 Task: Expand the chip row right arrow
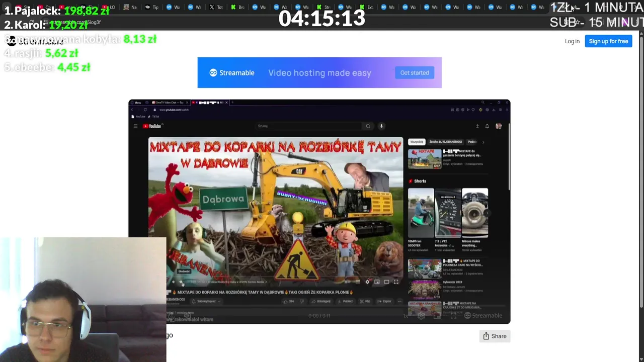click(483, 142)
